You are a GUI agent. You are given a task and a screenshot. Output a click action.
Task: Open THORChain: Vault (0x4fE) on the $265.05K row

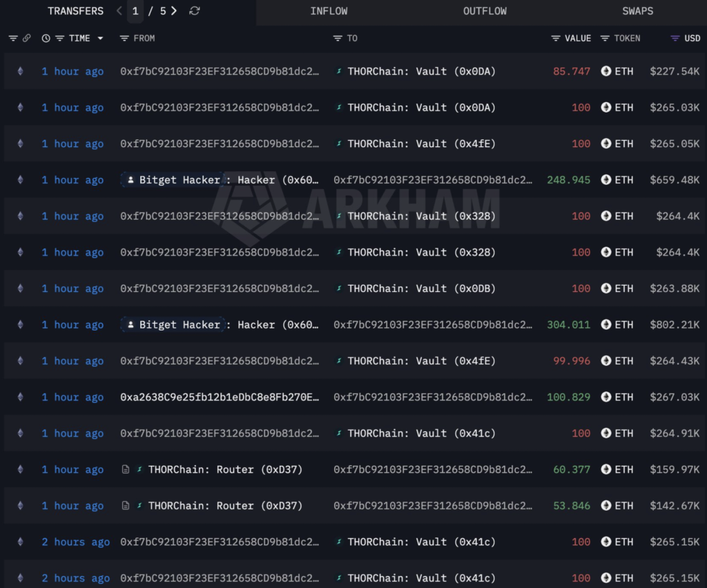click(422, 144)
